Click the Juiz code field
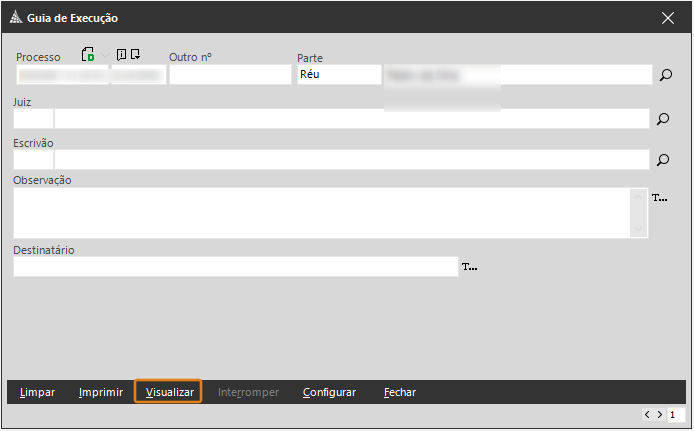The image size is (694, 431). (x=33, y=119)
